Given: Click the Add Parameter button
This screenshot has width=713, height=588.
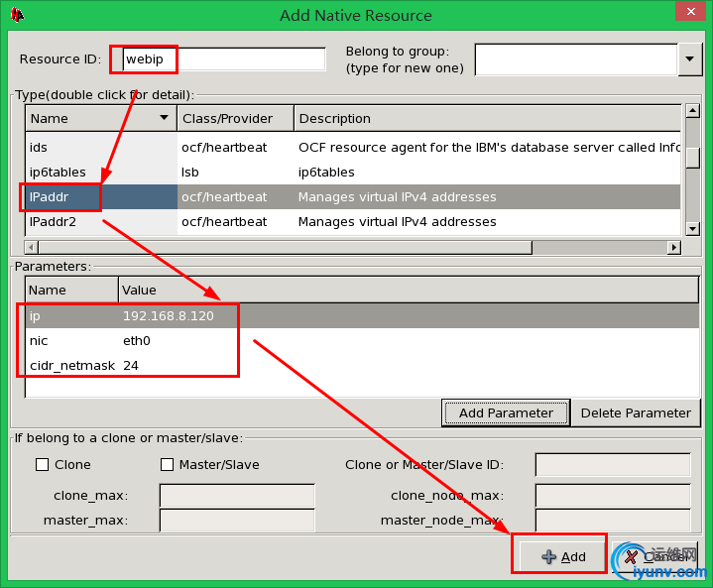Looking at the screenshot, I should pos(506,412).
